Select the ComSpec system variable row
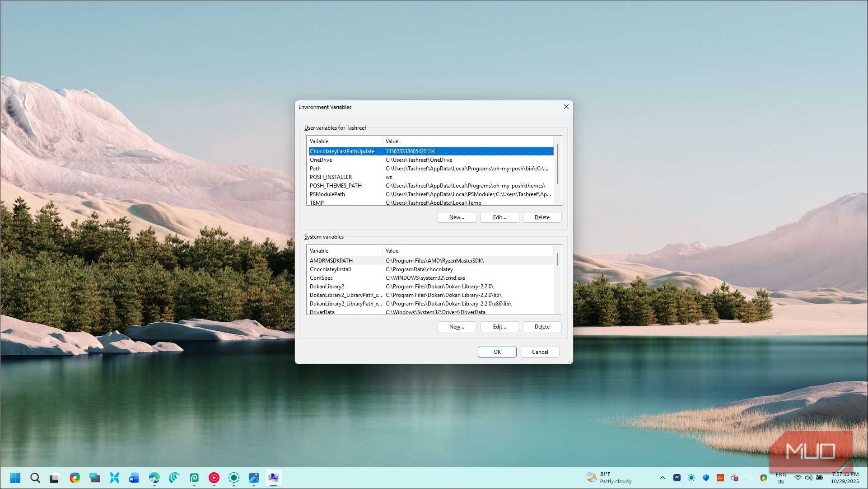 pos(431,278)
